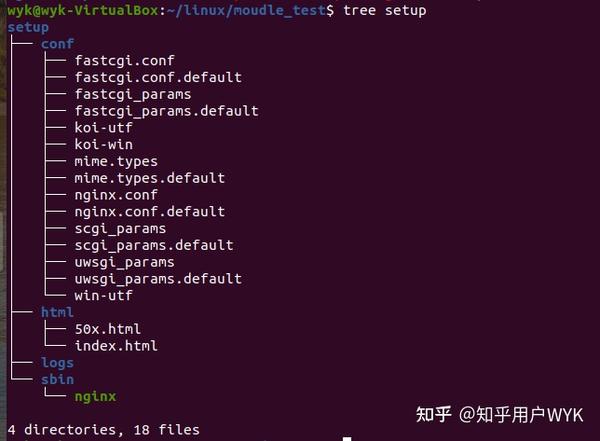This screenshot has width=600, height=441.
Task: Select mime.types.default in listing
Action: 150,178
